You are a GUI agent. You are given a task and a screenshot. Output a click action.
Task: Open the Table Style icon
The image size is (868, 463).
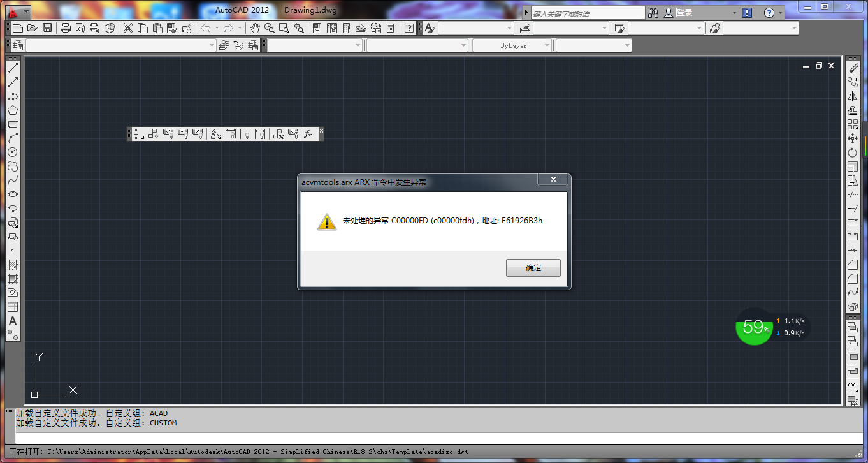tap(619, 28)
